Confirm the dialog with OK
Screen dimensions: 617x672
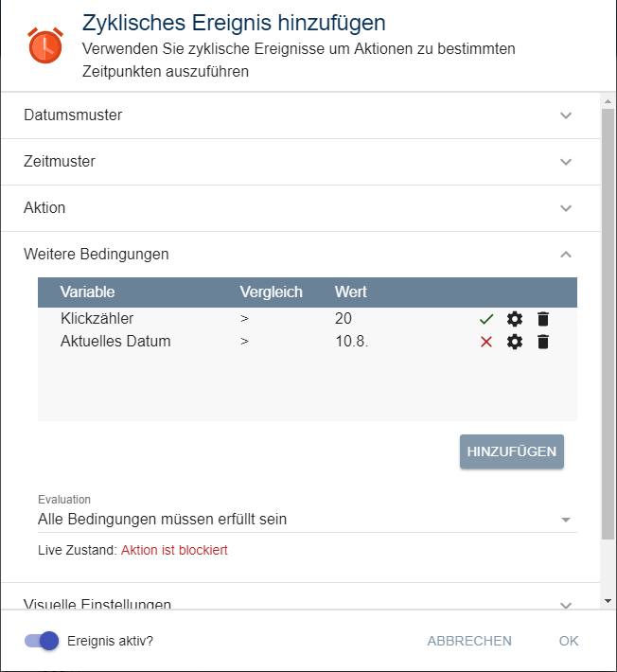[x=569, y=641]
